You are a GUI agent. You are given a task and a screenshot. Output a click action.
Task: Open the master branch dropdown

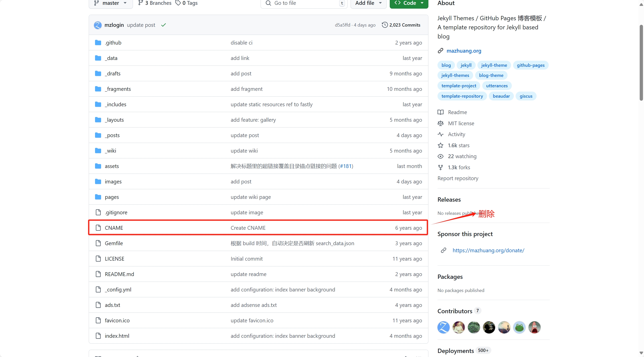pyautogui.click(x=111, y=3)
